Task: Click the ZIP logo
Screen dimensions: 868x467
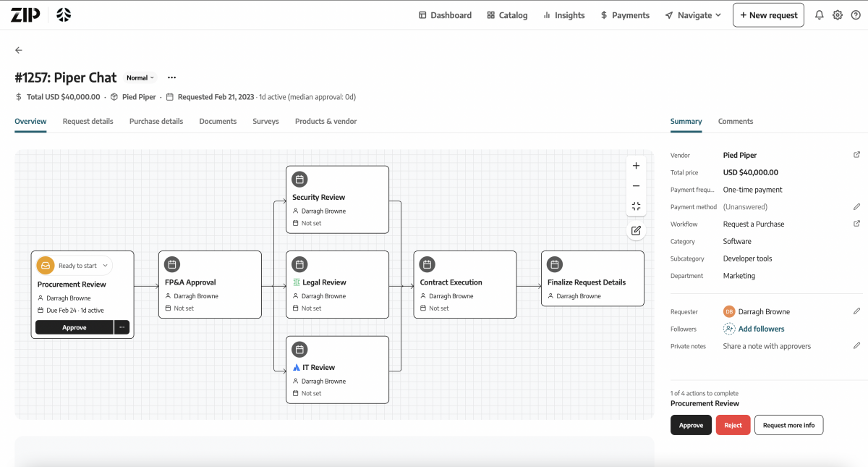Action: (x=25, y=14)
